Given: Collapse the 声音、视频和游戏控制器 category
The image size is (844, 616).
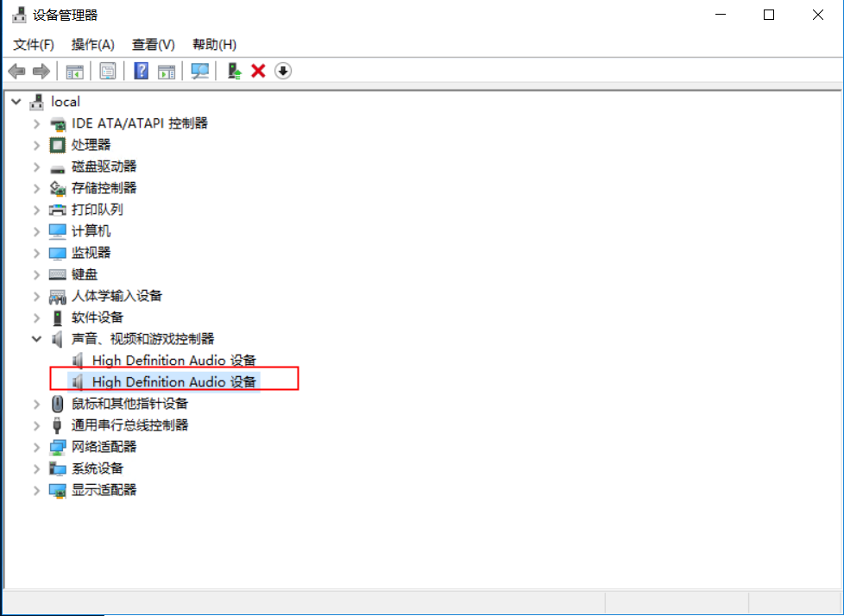Looking at the screenshot, I should 36,338.
